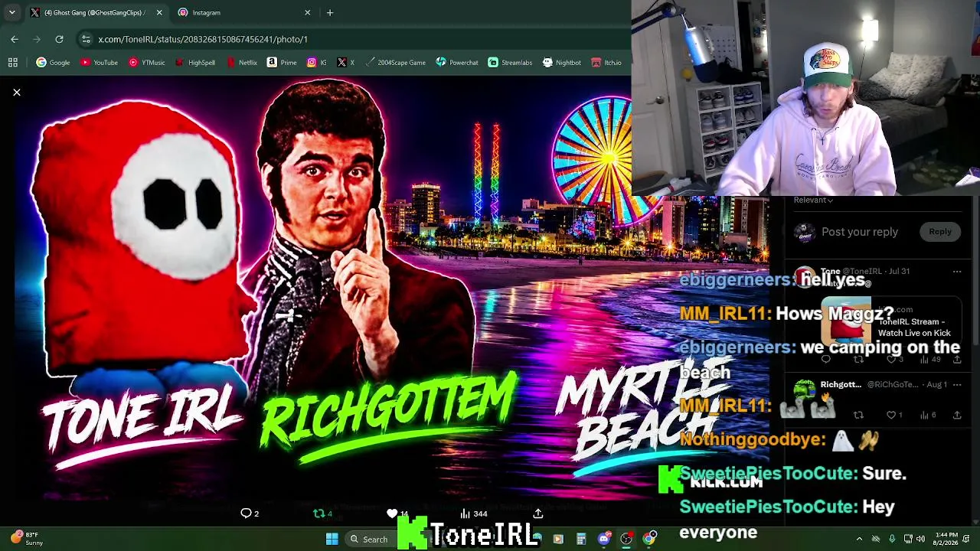Open the Calculator taskbar icon
980x551 pixels.
point(581,539)
